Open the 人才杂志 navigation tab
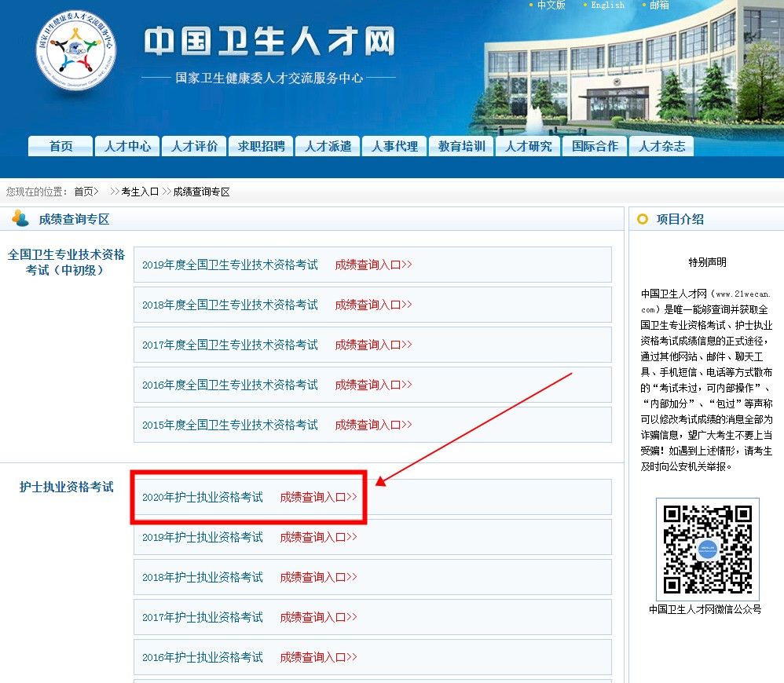The image size is (784, 683). tap(661, 146)
